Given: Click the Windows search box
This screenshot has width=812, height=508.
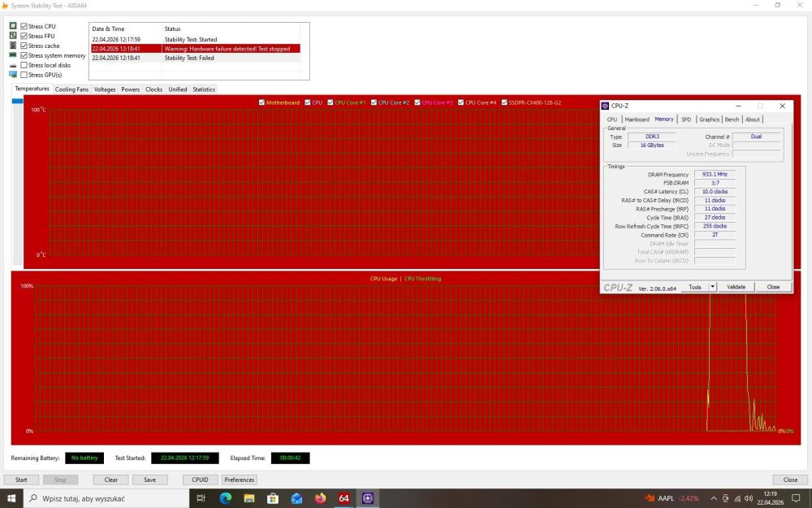Looking at the screenshot, I should tap(106, 498).
